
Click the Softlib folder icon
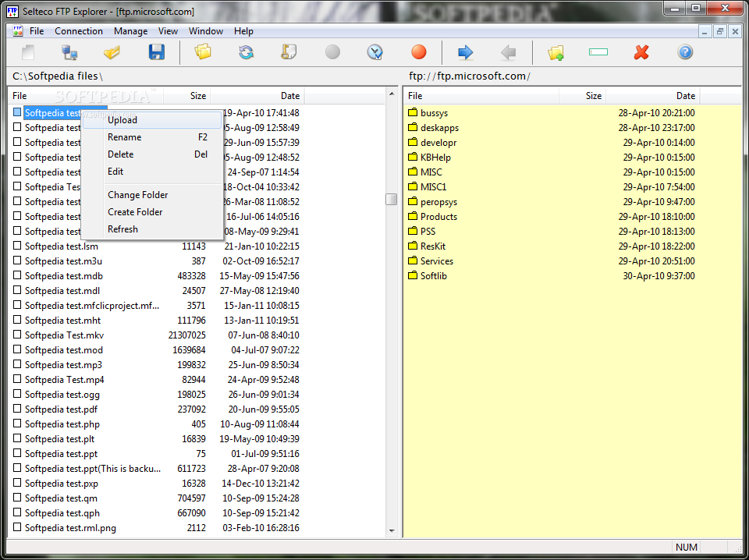414,275
